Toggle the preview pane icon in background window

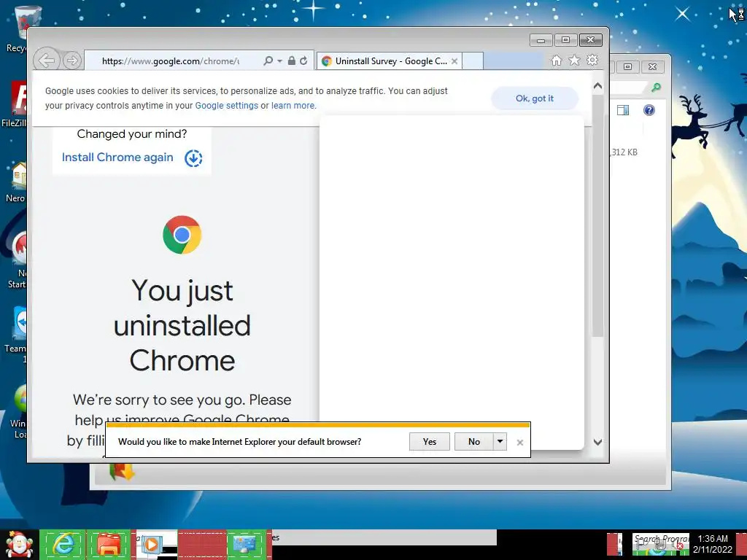click(623, 110)
